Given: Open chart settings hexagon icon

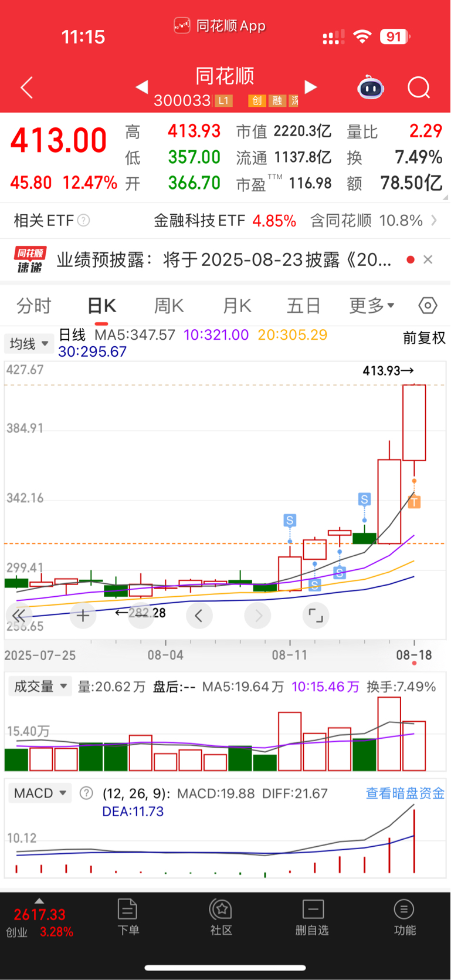Looking at the screenshot, I should tap(428, 305).
